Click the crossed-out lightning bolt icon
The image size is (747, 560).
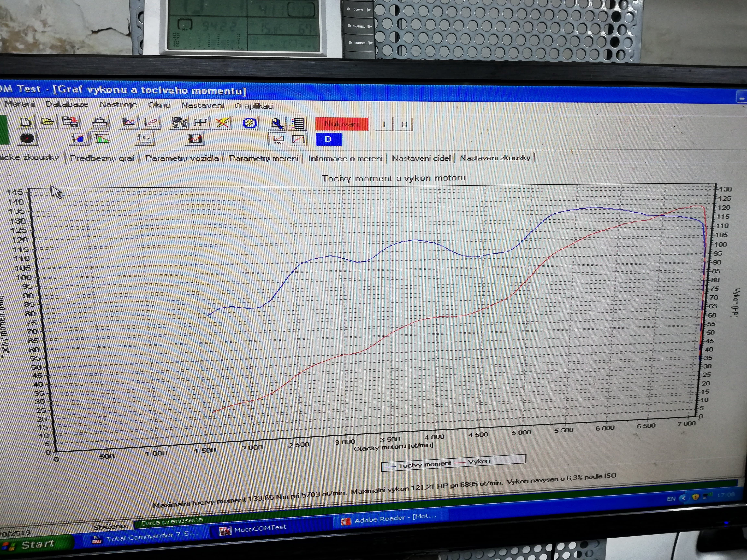point(222,123)
